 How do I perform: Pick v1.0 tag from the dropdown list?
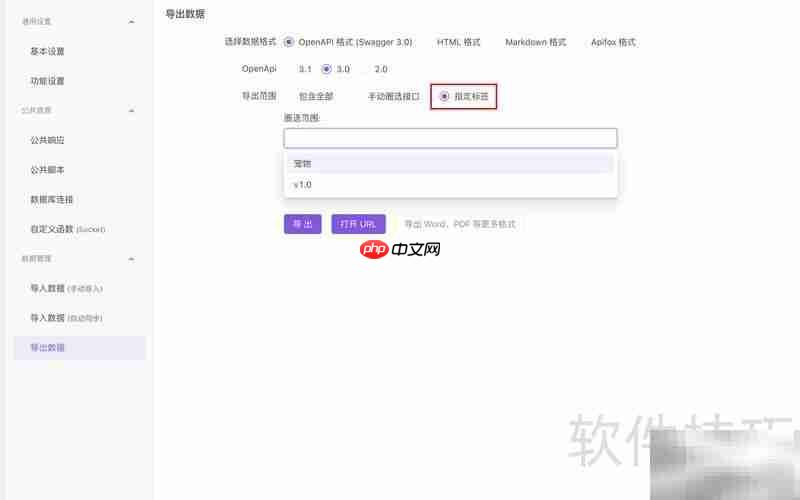pos(450,185)
